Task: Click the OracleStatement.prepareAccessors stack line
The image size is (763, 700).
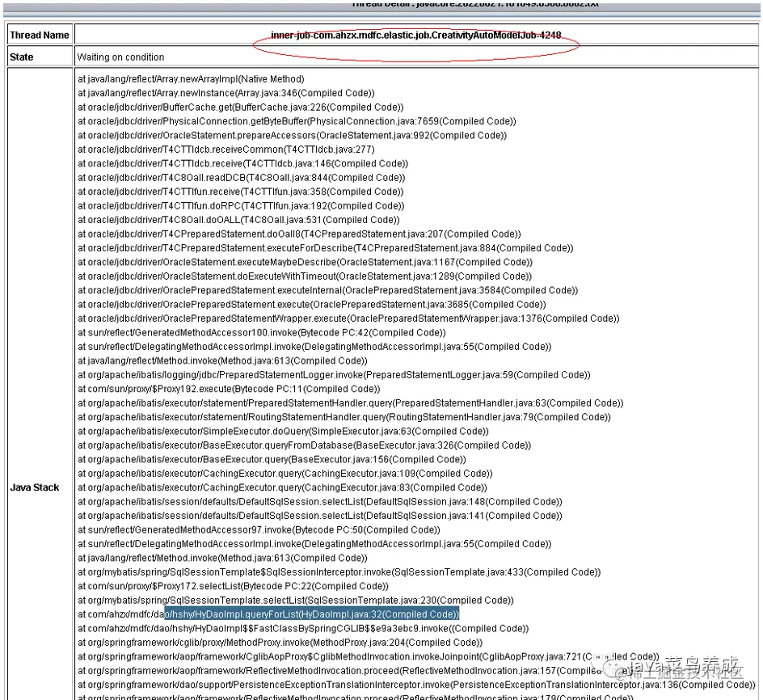Action: (x=293, y=135)
